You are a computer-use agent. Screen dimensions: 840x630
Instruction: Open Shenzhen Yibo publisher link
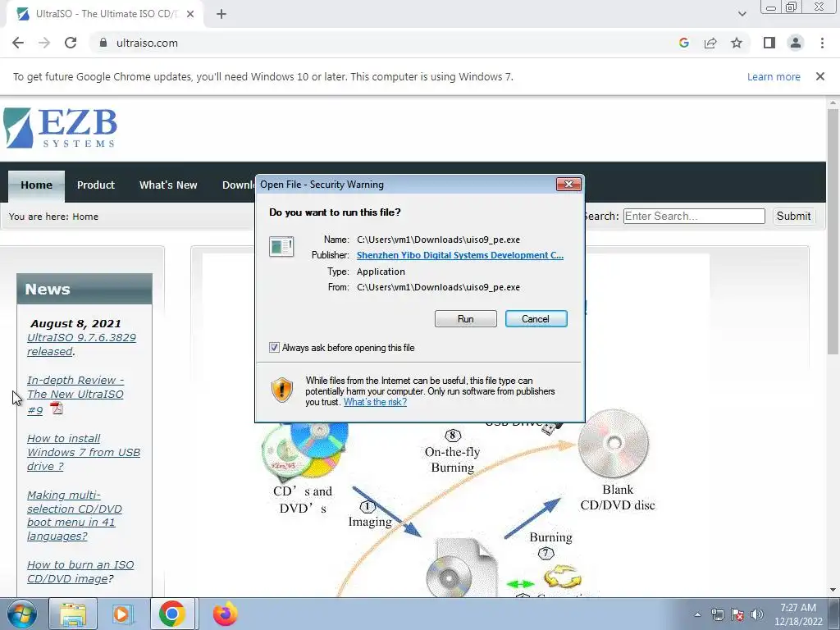tap(459, 256)
